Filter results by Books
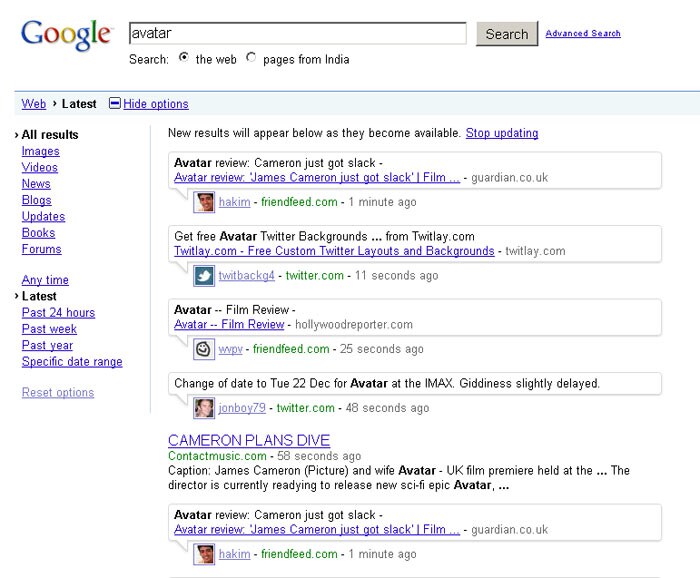This screenshot has height=578, width=700. tap(38, 233)
